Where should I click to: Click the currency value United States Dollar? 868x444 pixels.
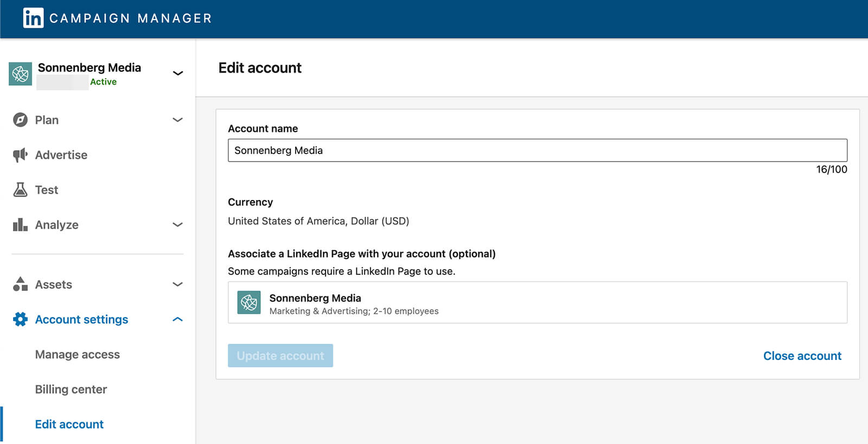click(x=318, y=221)
